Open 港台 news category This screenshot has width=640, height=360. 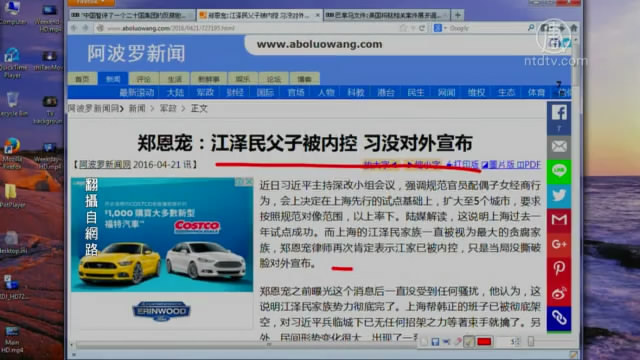point(386,92)
